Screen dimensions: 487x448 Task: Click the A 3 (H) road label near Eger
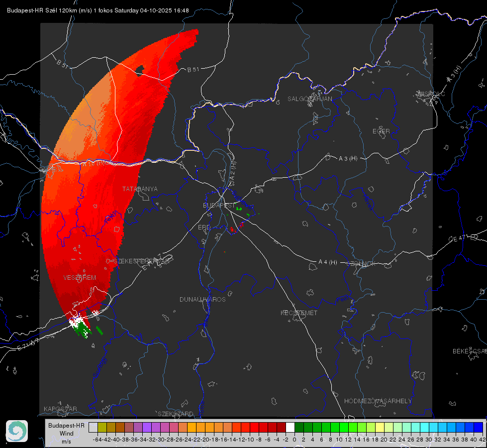[x=348, y=159]
